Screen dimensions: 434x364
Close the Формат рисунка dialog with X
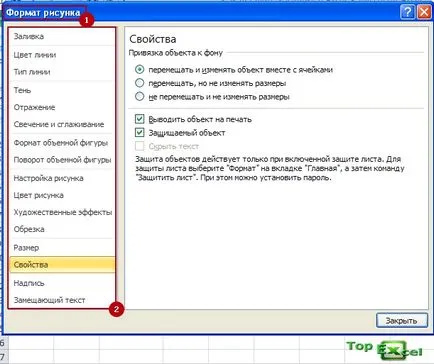coord(424,12)
